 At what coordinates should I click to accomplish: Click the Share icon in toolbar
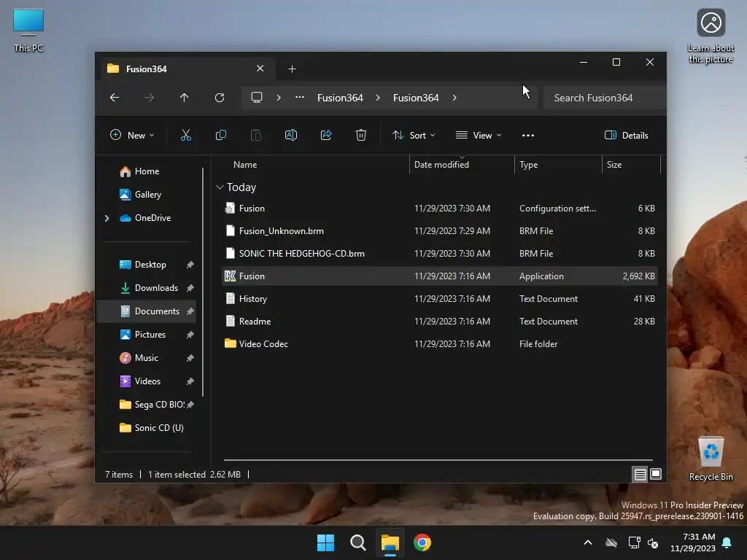pyautogui.click(x=326, y=135)
